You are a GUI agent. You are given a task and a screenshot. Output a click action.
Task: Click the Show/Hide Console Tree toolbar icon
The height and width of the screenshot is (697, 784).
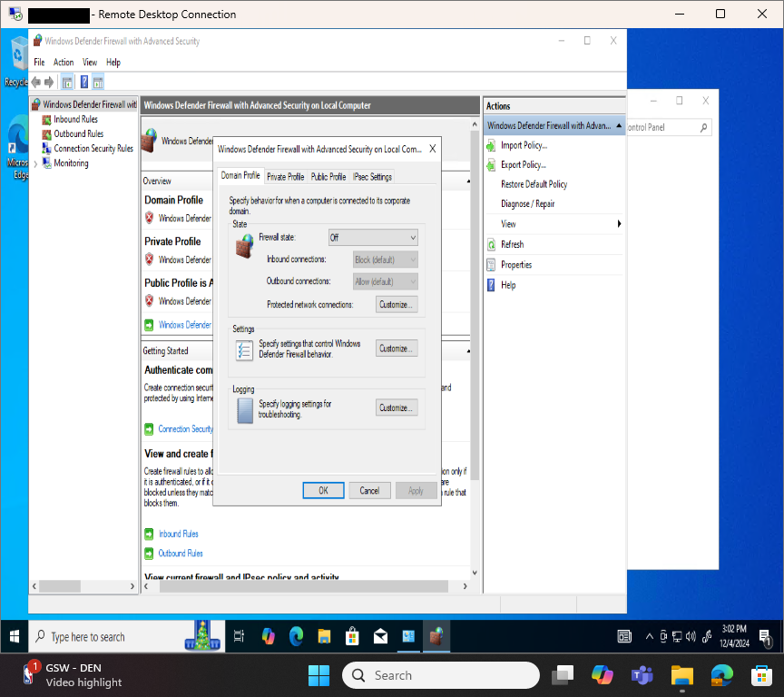(67, 83)
